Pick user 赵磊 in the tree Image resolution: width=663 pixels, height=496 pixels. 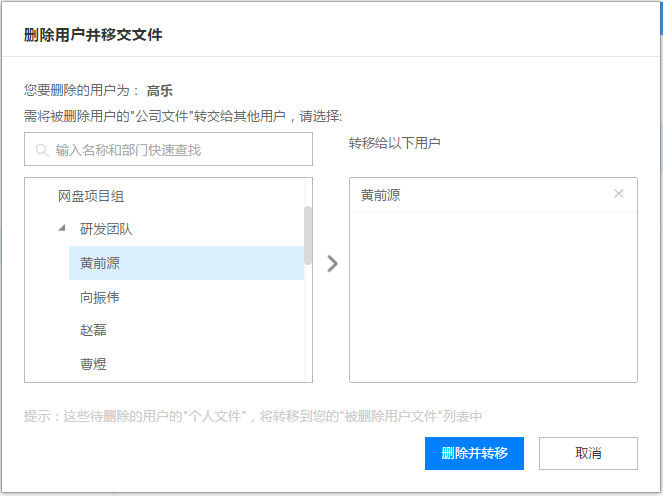[x=93, y=330]
